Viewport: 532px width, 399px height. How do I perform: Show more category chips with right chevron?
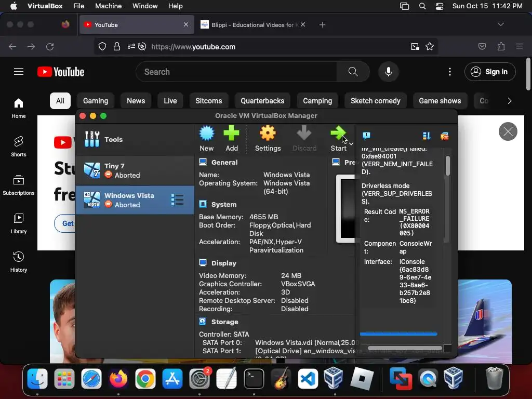pyautogui.click(x=509, y=101)
